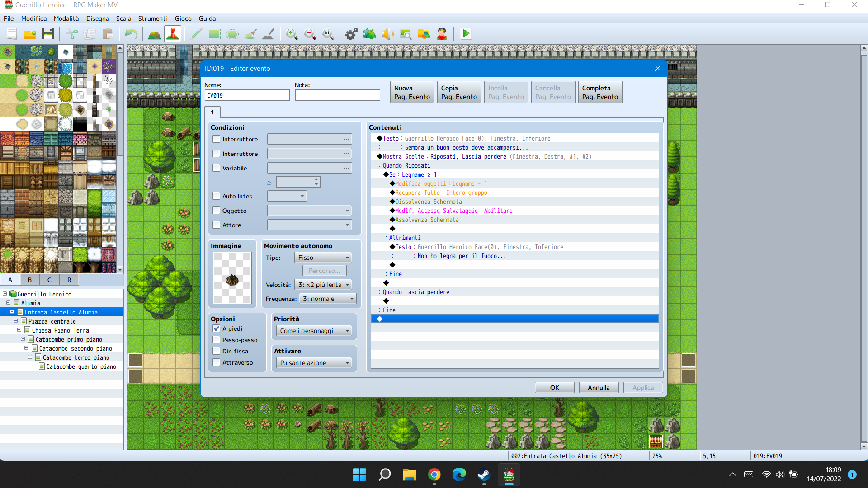Switch to Map mode icon
This screenshot has width=868, height=488.
[x=154, y=34]
